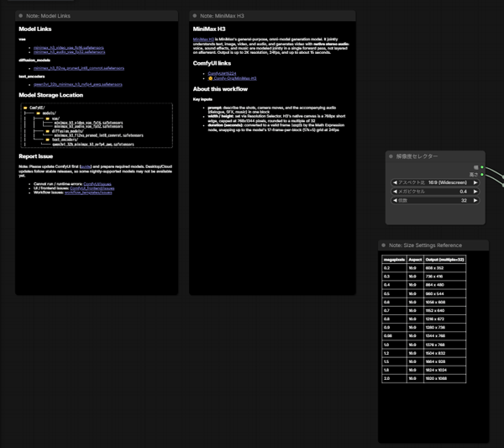Click the Note: MiniMax H3 title bar

(x=272, y=16)
